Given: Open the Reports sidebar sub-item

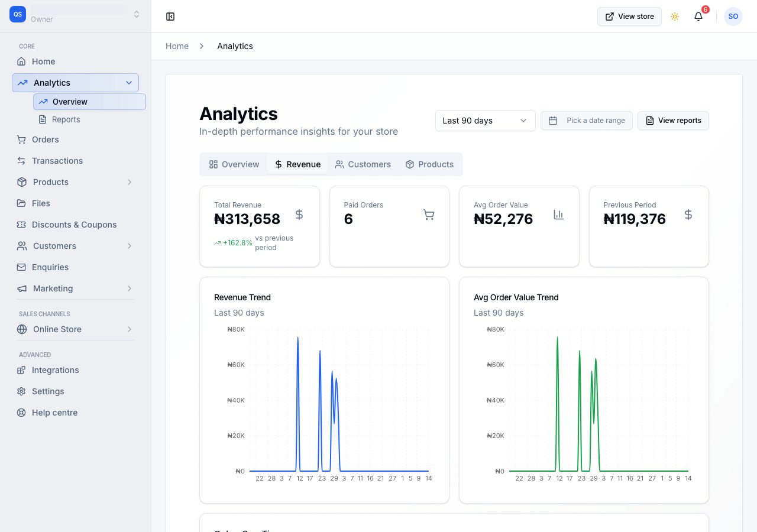Looking at the screenshot, I should (x=89, y=119).
